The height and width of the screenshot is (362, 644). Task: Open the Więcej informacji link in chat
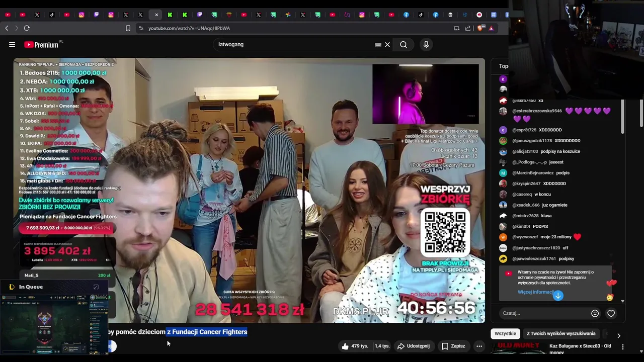[x=536, y=292]
